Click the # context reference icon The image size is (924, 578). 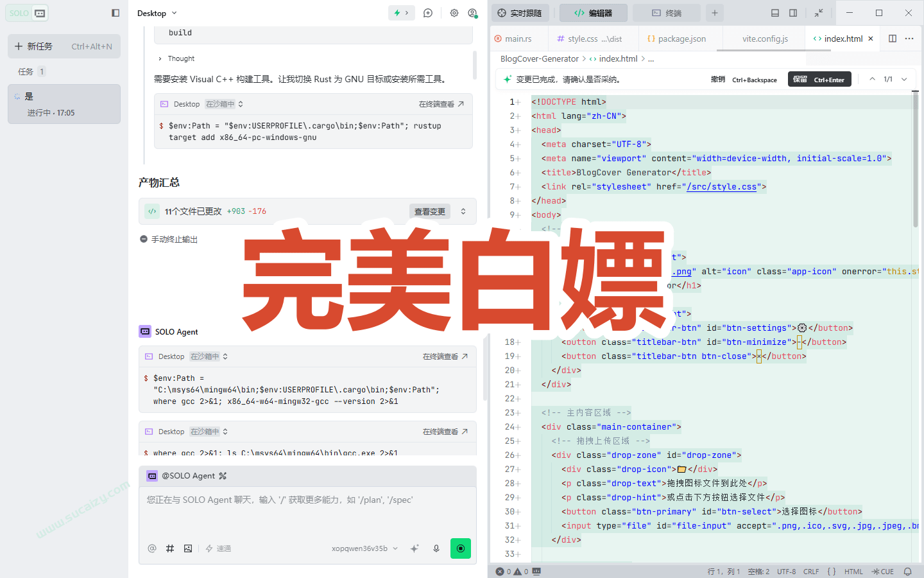[x=170, y=548]
